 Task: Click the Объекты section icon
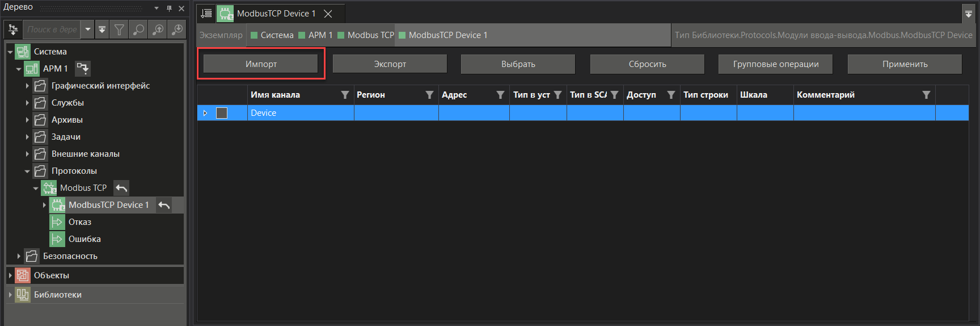23,275
